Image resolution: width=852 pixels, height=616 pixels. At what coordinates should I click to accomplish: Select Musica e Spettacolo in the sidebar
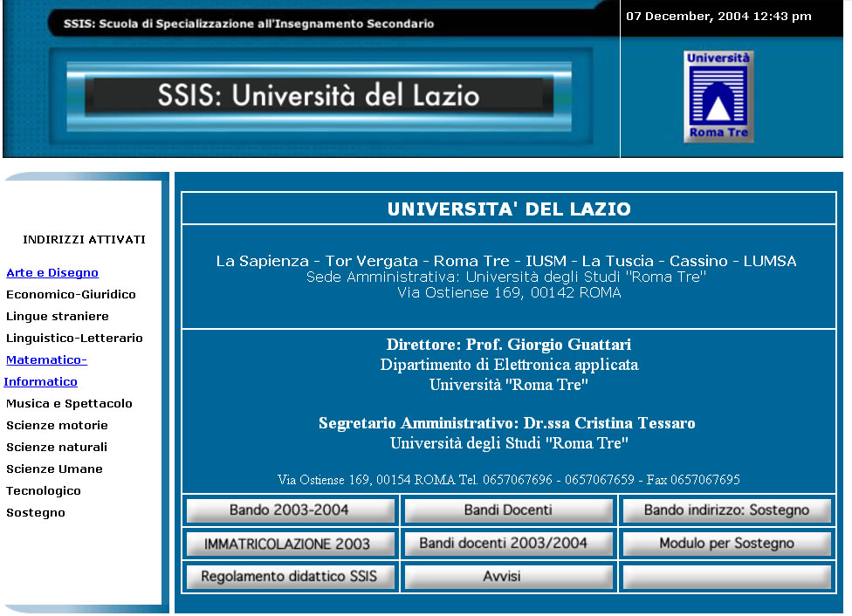[69, 404]
